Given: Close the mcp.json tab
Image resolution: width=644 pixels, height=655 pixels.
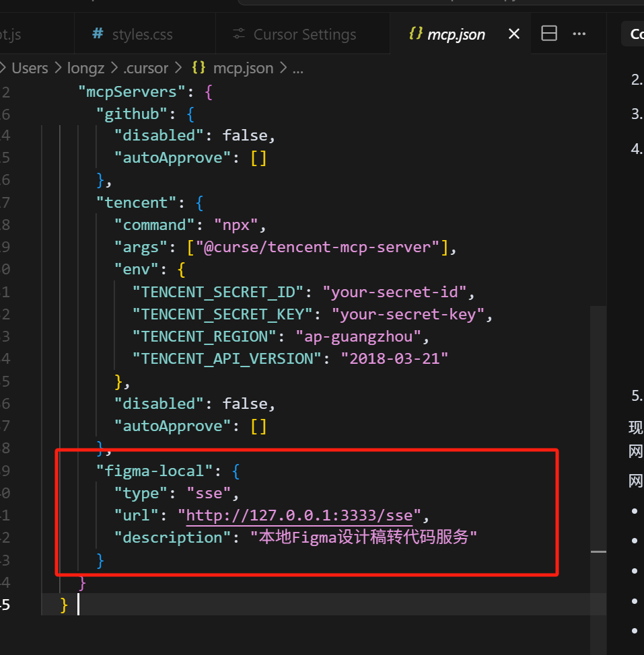Looking at the screenshot, I should (514, 34).
